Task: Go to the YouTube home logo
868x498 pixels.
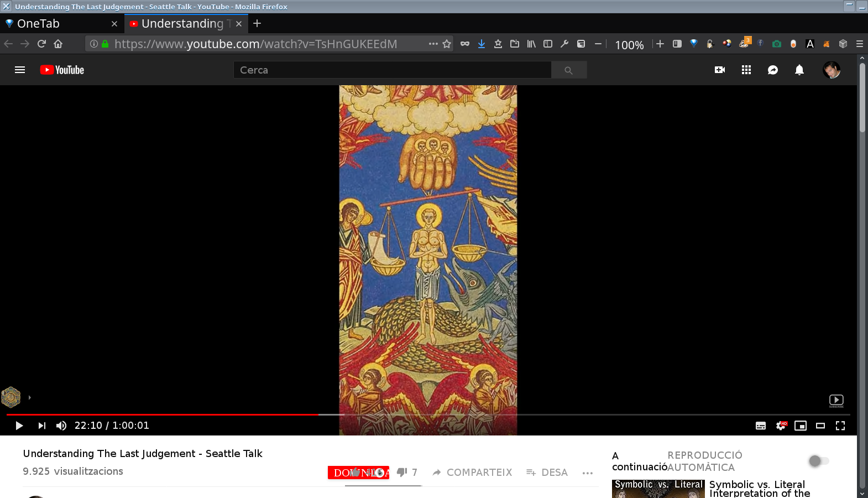Action: (62, 70)
